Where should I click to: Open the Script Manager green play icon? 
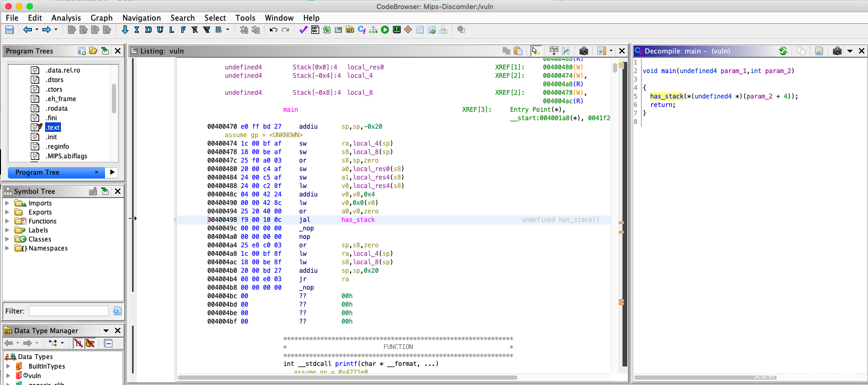(385, 30)
